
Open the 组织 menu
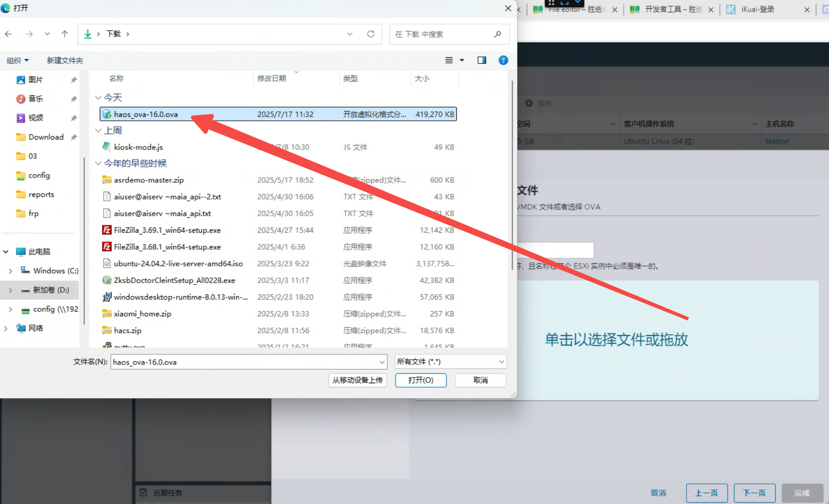(17, 60)
